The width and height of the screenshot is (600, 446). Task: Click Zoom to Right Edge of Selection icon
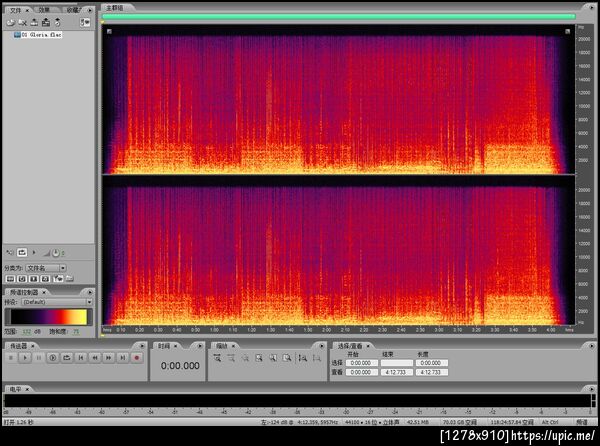point(287,358)
